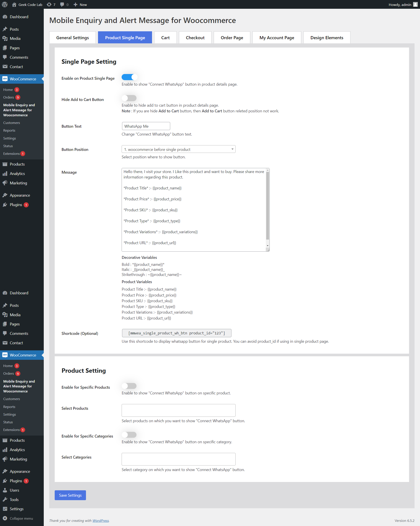Click the Collapse menu arrow icon
The height and width of the screenshot is (526, 420).
point(5,518)
